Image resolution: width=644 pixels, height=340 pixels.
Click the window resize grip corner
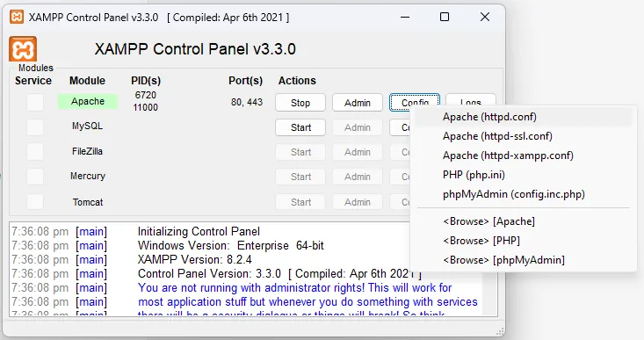point(500,332)
